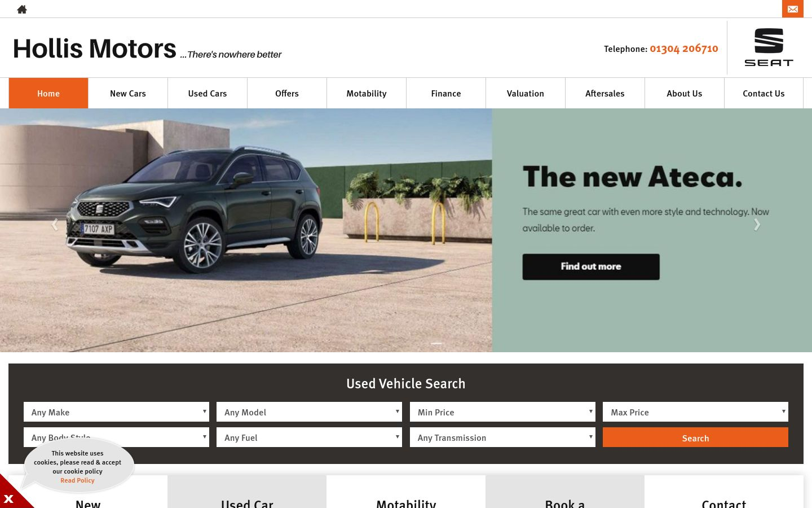
Task: Expand the Min Price dropdown
Action: click(502, 412)
